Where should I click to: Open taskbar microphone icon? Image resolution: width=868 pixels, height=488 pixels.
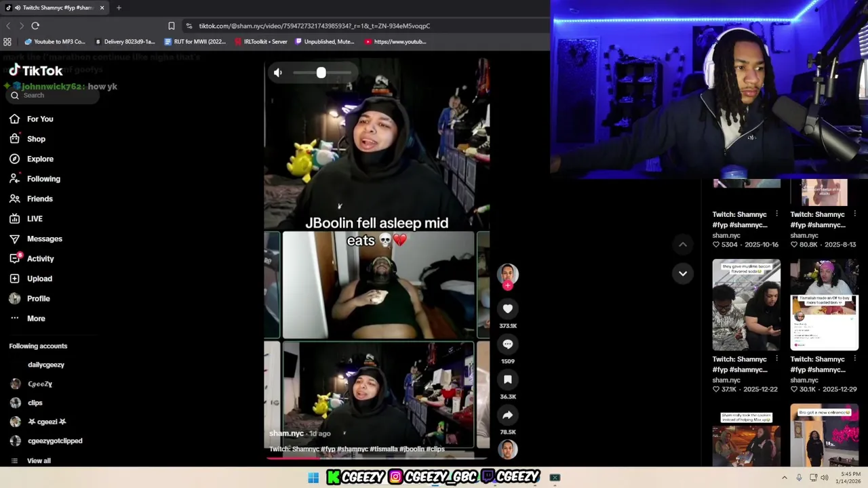[800, 478]
